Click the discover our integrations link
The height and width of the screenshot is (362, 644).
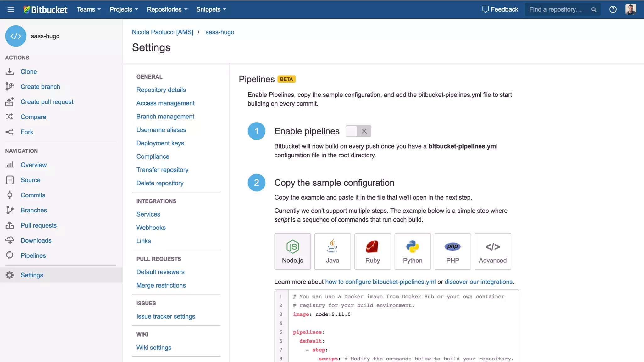[478, 282]
